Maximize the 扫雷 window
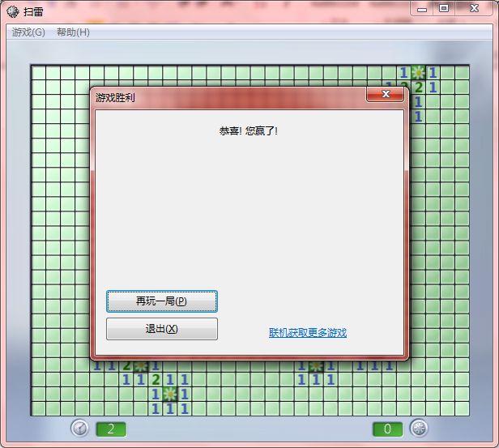The height and width of the screenshot is (448, 499). pyautogui.click(x=444, y=8)
